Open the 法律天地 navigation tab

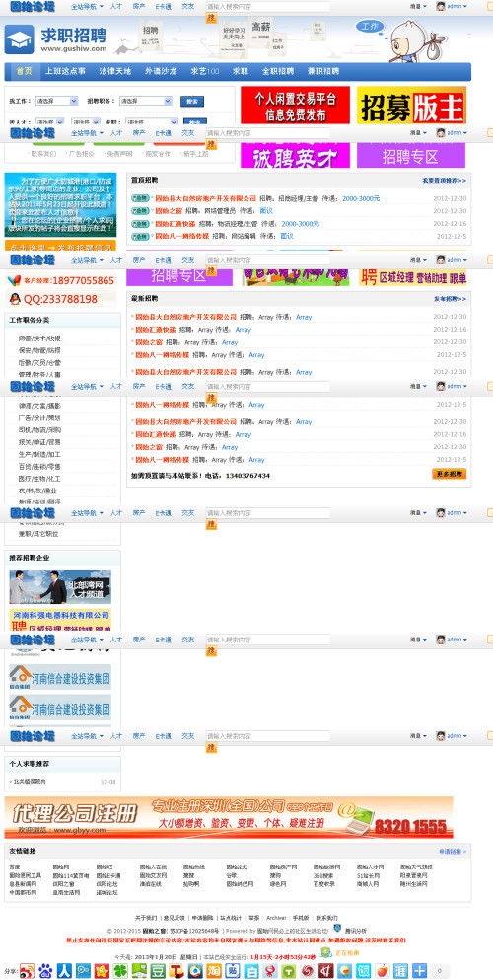(115, 71)
